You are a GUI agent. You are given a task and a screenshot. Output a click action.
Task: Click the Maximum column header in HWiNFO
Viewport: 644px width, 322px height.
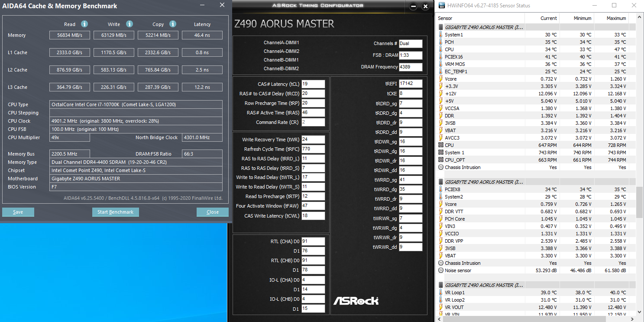pyautogui.click(x=611, y=18)
